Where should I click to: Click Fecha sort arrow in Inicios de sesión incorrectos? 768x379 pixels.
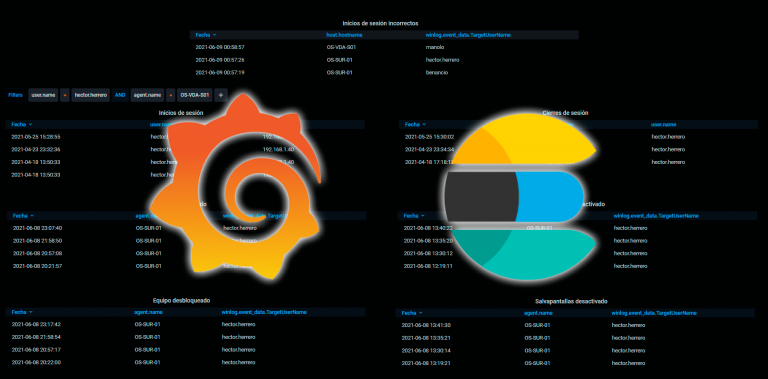pyautogui.click(x=215, y=35)
